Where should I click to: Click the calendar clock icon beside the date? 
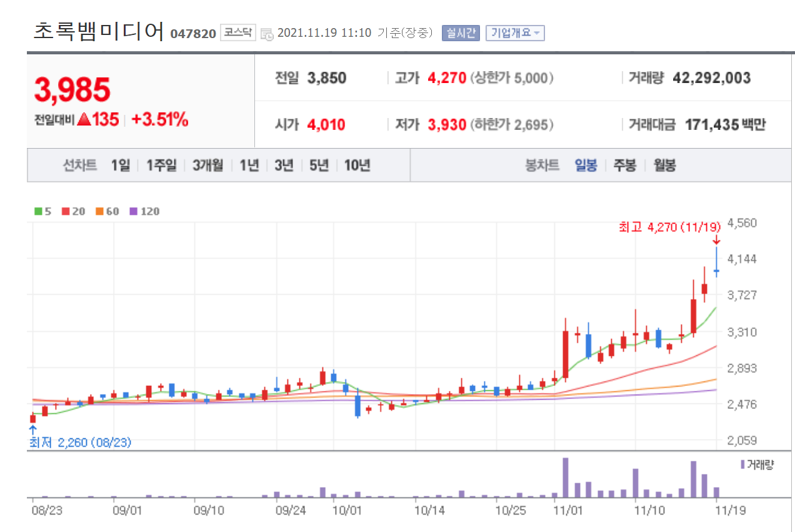[266, 34]
